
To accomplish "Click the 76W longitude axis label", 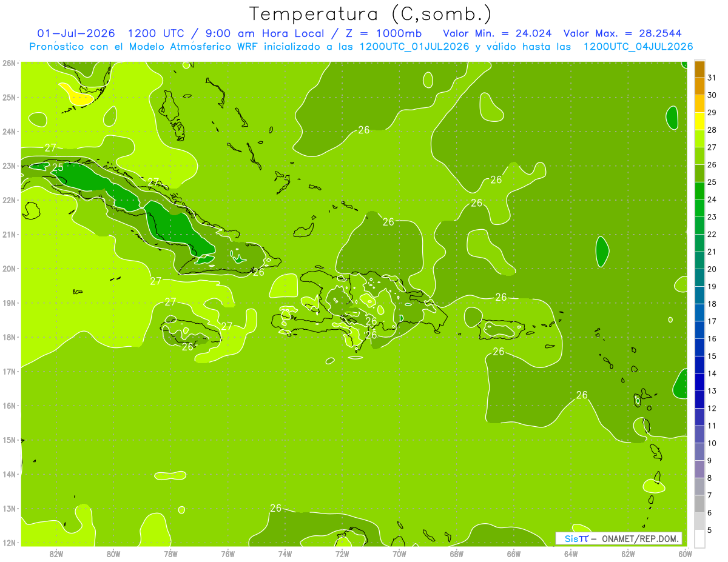I will click(x=228, y=554).
